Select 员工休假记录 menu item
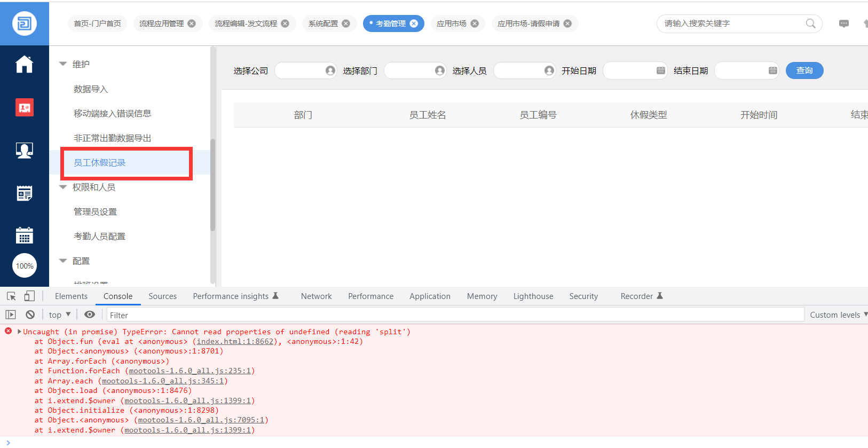 (x=99, y=162)
